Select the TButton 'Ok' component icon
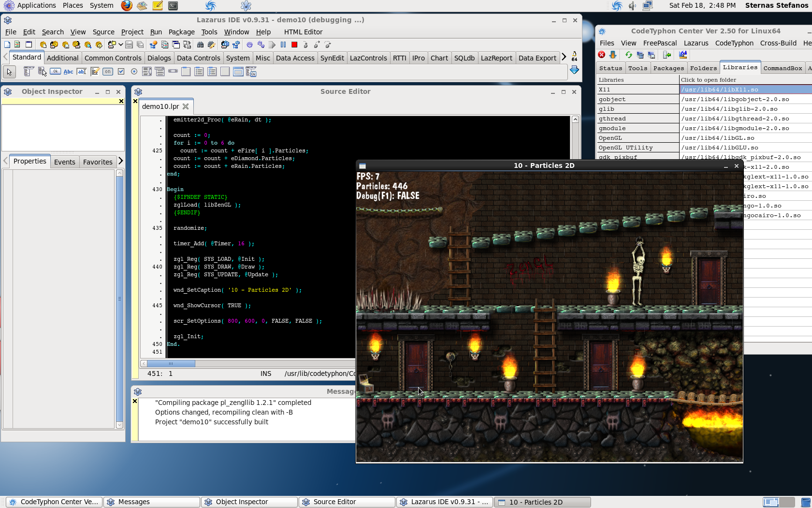 tap(55, 72)
